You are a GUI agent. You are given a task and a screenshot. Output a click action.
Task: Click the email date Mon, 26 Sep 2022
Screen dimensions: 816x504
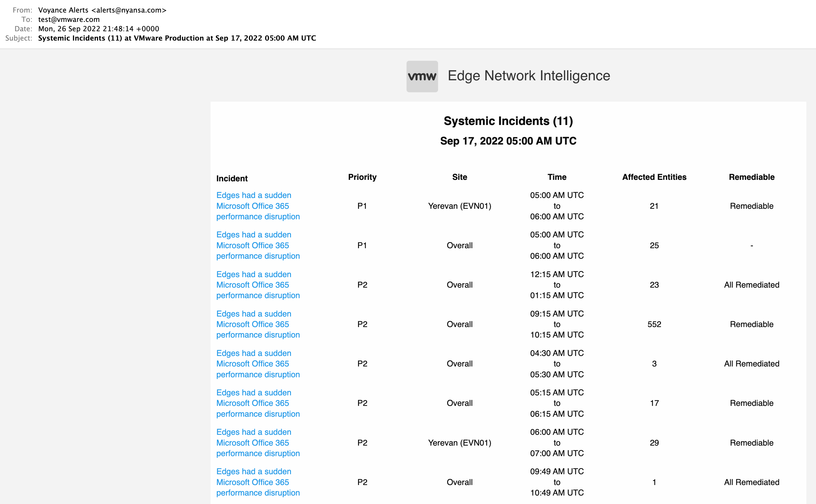click(x=99, y=29)
